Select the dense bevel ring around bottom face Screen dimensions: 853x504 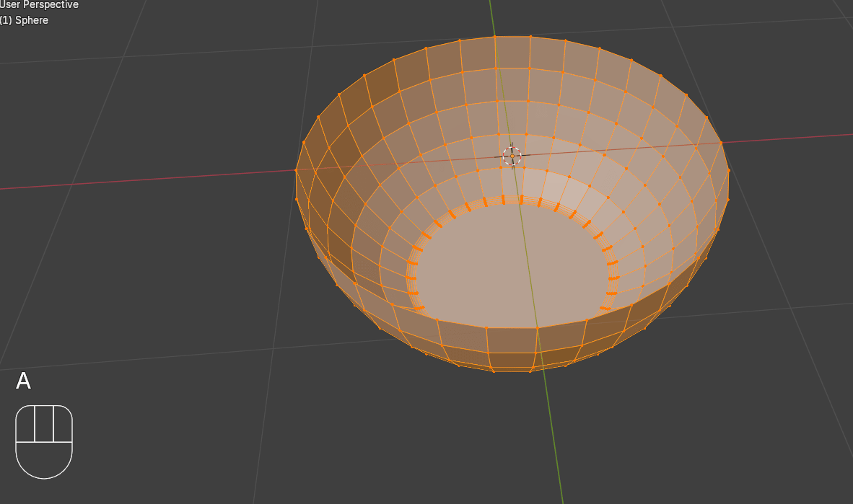click(x=413, y=275)
